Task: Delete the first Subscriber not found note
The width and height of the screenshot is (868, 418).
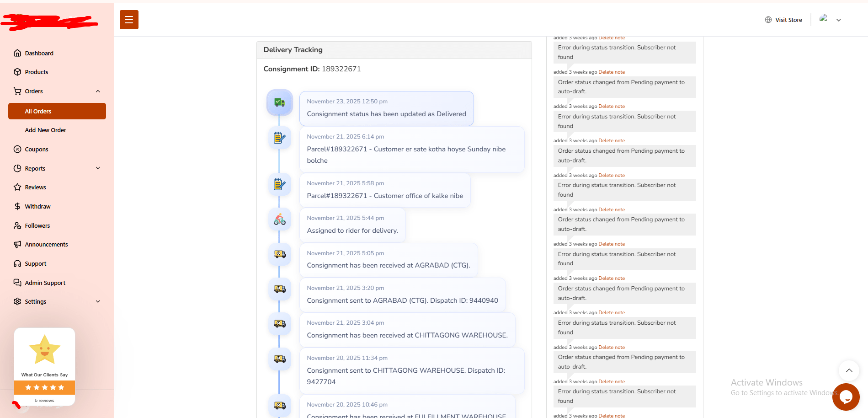Action: pos(612,38)
